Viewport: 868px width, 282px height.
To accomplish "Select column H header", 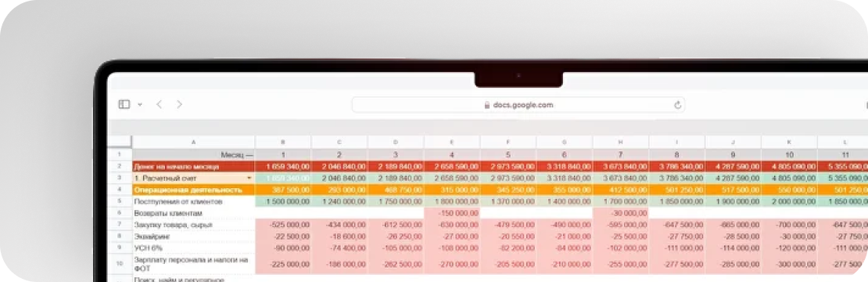I will click(621, 143).
